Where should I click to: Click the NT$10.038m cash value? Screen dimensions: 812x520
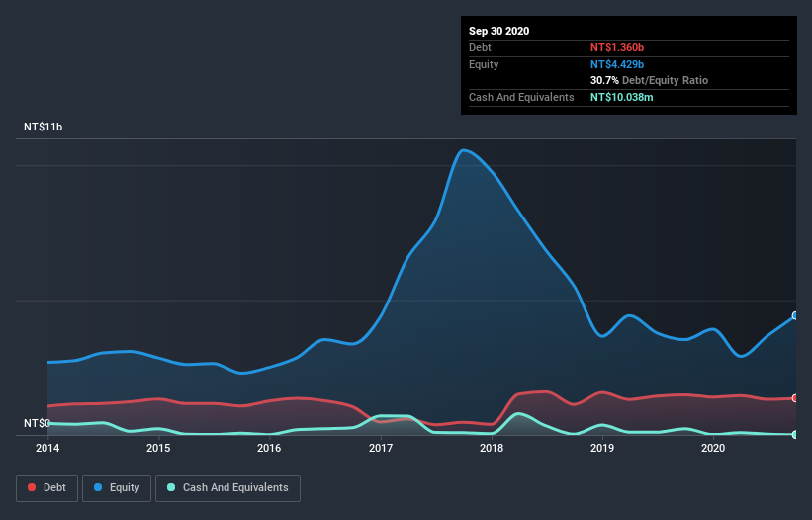(621, 97)
